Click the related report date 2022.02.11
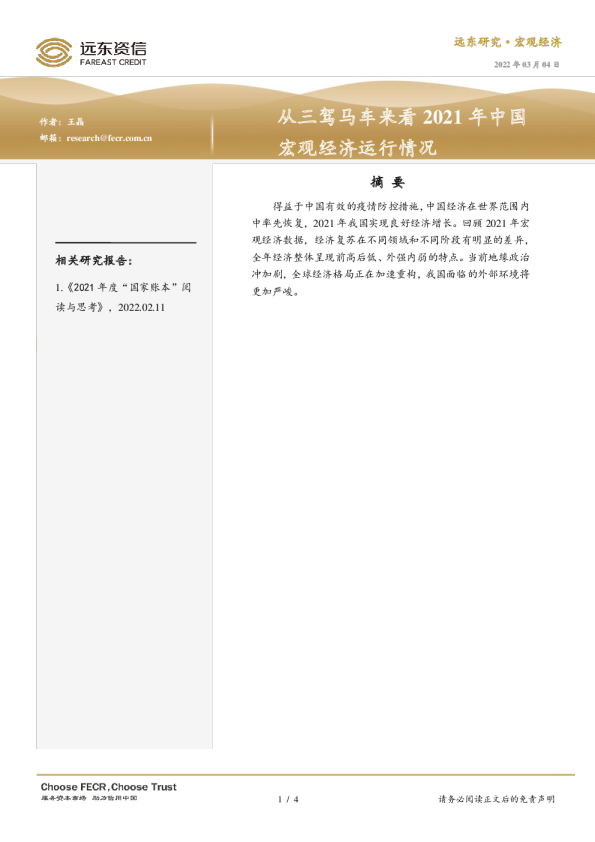The height and width of the screenshot is (842, 595). [141, 308]
